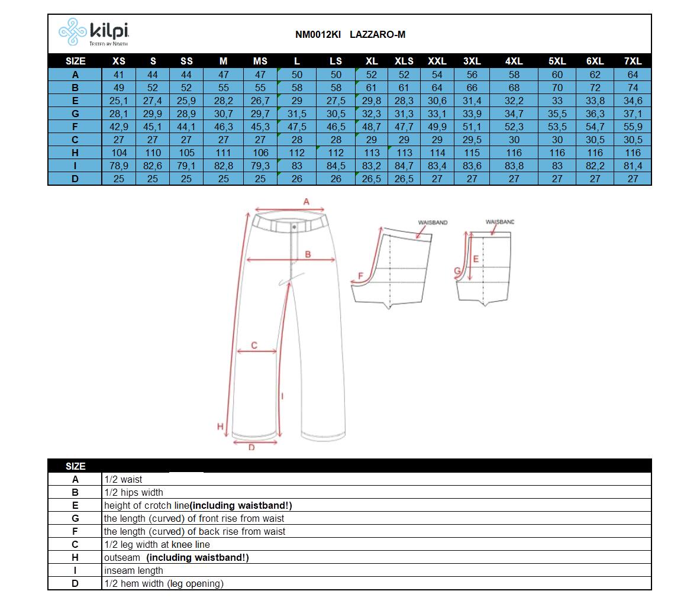Click the 7XL column header
This screenshot has height=604, width=700.
click(x=633, y=61)
